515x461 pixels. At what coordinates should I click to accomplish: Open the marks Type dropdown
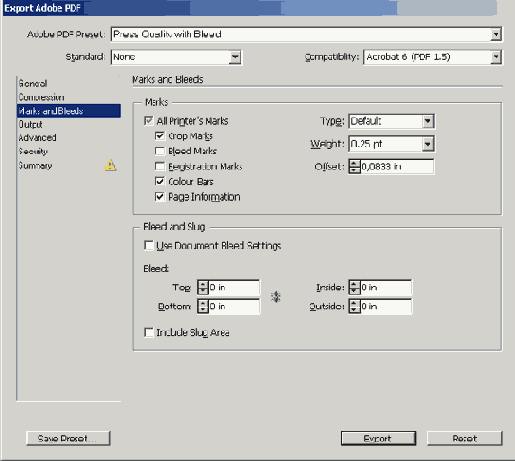[x=428, y=121]
